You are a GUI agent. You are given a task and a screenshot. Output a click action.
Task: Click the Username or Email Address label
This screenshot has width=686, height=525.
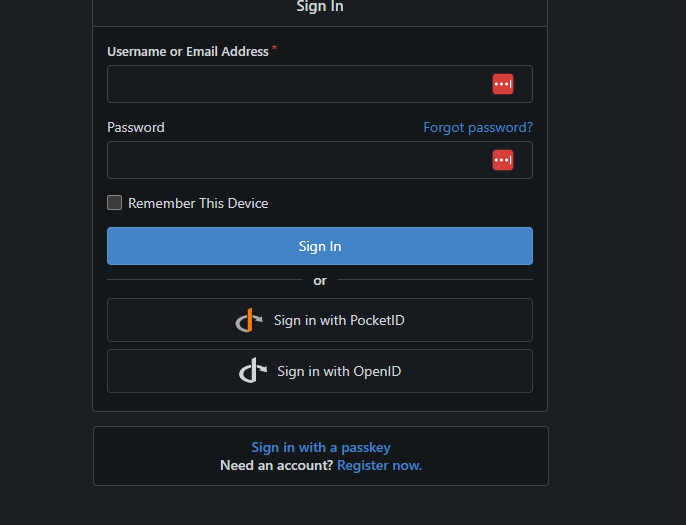coord(188,51)
